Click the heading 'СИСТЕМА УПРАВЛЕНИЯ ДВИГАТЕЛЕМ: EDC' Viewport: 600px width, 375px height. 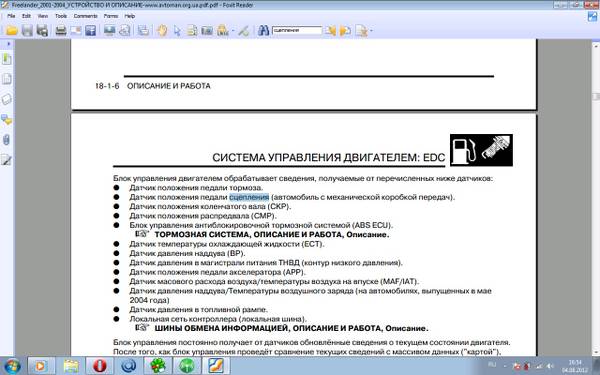click(329, 158)
